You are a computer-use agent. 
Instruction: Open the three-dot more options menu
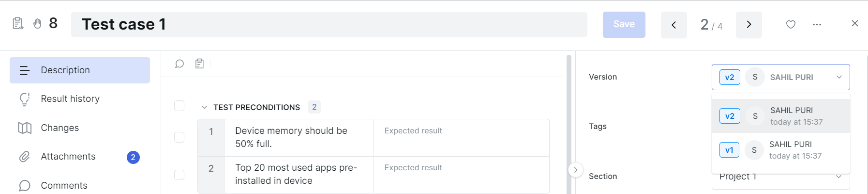(817, 24)
